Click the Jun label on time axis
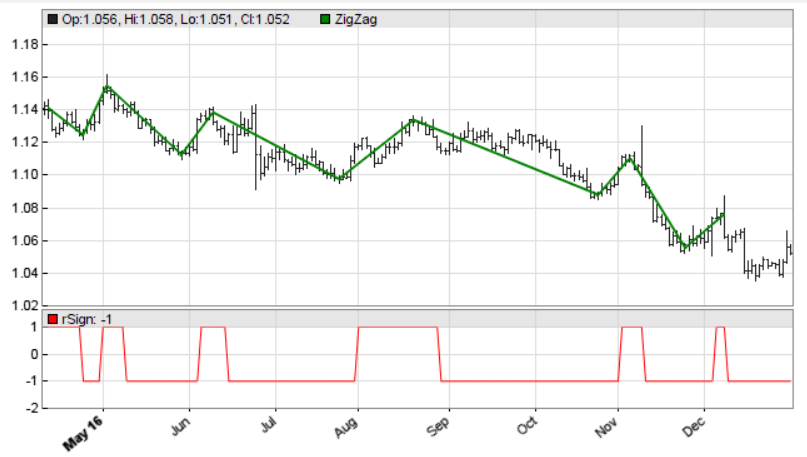The width and height of the screenshot is (807, 457). pos(182,426)
